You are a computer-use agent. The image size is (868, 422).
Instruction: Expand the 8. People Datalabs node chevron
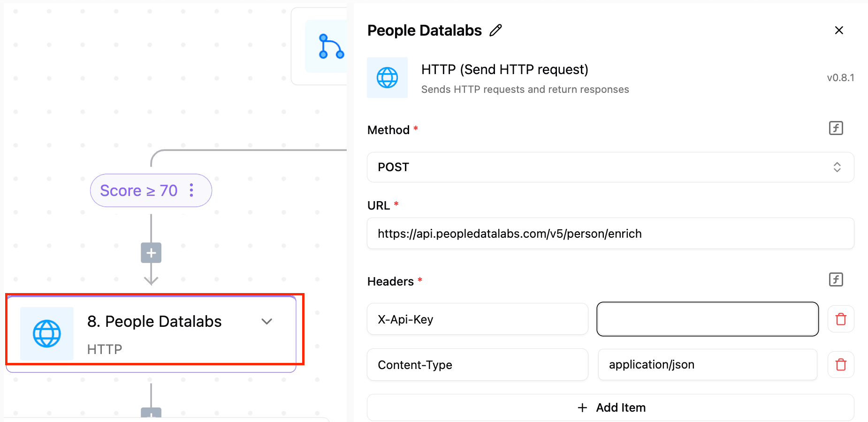(266, 322)
